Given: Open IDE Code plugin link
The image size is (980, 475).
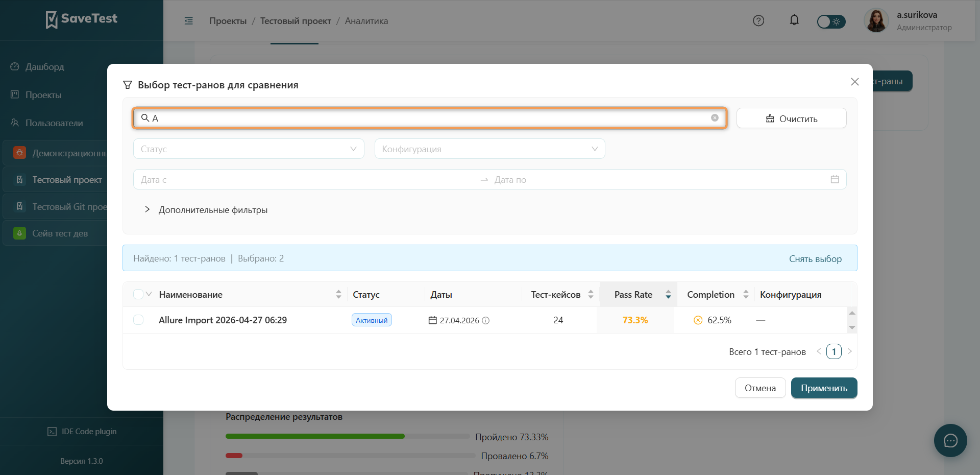Looking at the screenshot, I should [82, 432].
